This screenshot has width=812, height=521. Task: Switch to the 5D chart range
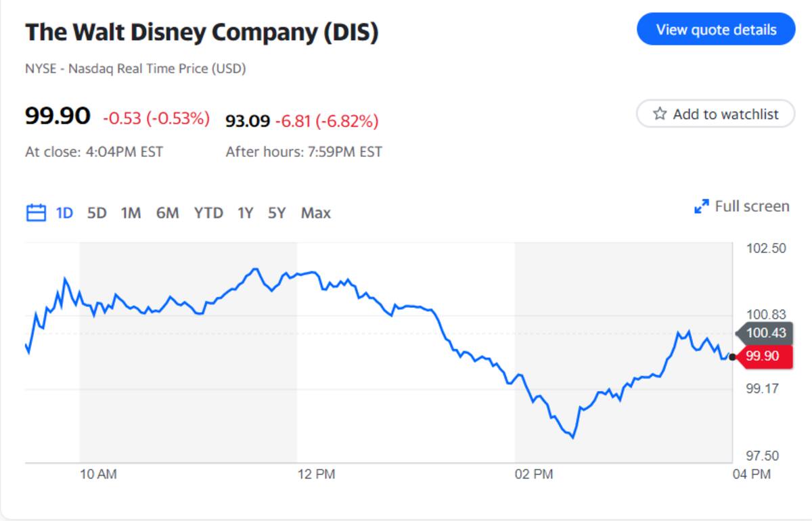click(x=97, y=213)
